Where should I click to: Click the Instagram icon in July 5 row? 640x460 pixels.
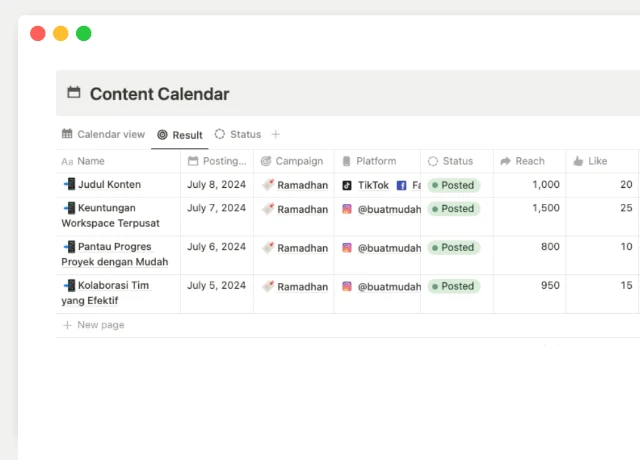coord(347,286)
